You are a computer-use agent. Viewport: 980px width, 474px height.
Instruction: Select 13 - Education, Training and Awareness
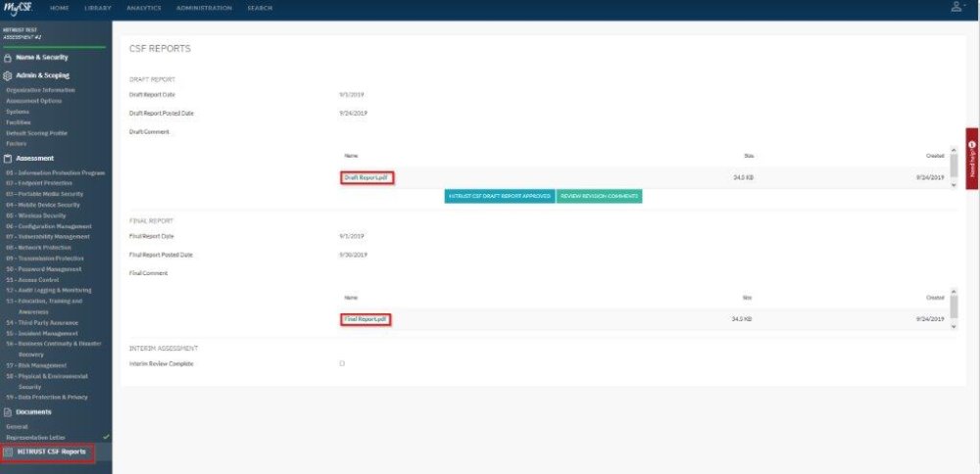click(44, 306)
